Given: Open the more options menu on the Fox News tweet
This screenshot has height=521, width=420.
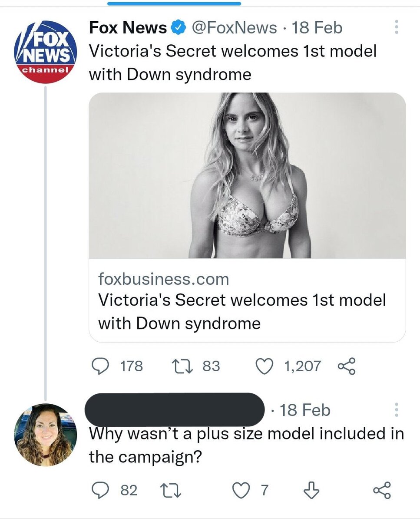Looking at the screenshot, I should (396, 27).
